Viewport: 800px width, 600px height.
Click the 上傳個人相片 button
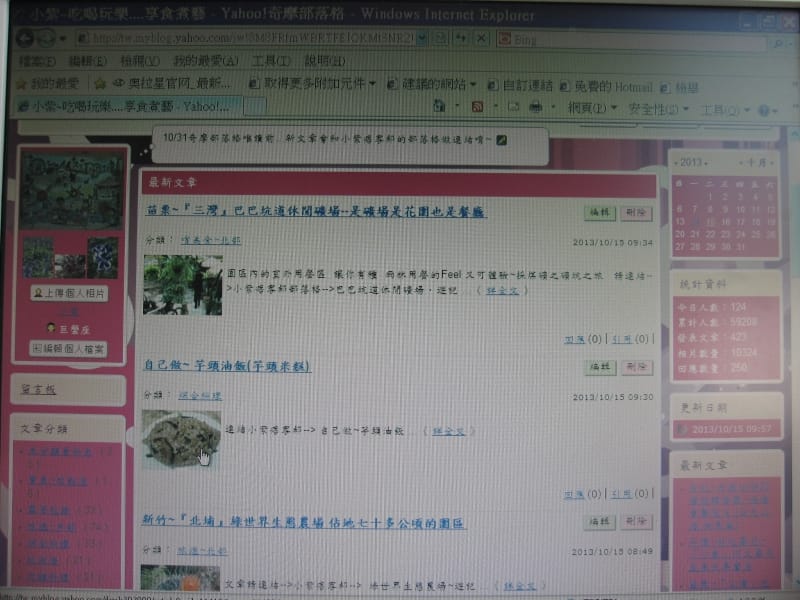click(69, 293)
